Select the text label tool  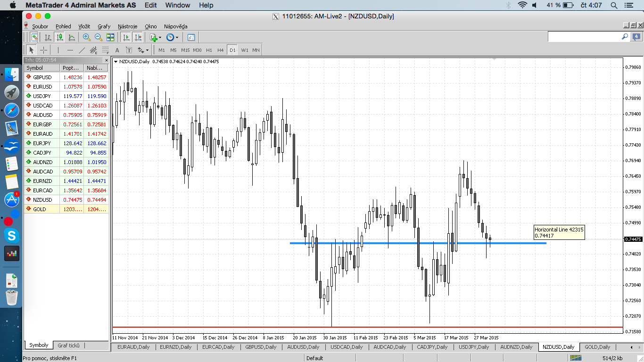click(x=129, y=50)
